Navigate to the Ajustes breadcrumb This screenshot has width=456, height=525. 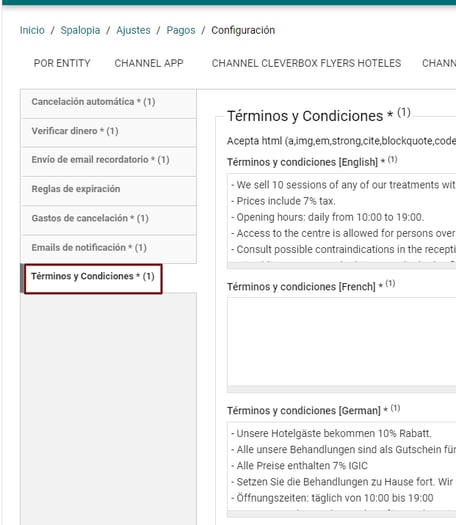pyautogui.click(x=133, y=30)
